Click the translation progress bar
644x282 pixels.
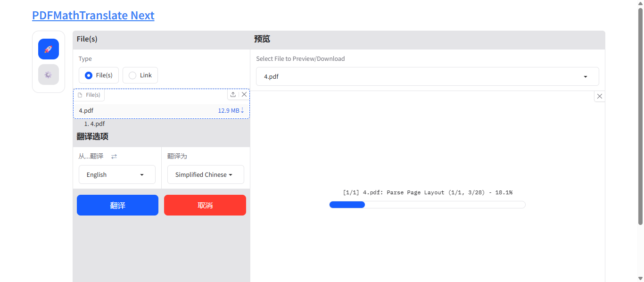(x=427, y=205)
